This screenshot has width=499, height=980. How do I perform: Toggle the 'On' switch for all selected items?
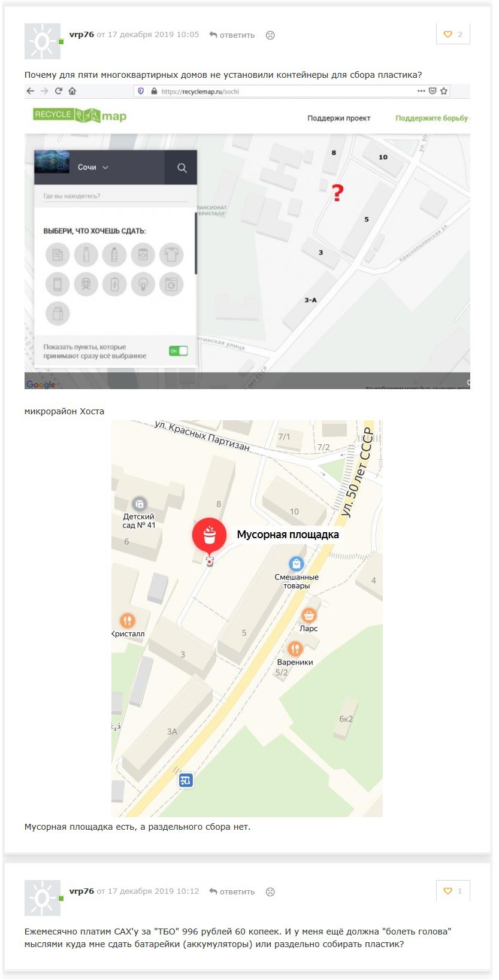tap(179, 351)
